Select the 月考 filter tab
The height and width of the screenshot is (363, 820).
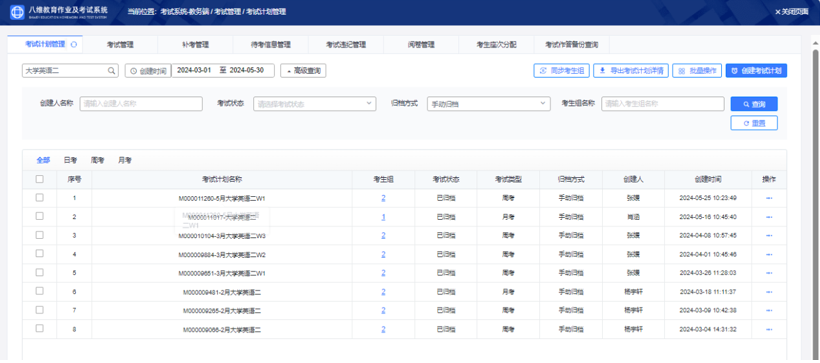(124, 160)
